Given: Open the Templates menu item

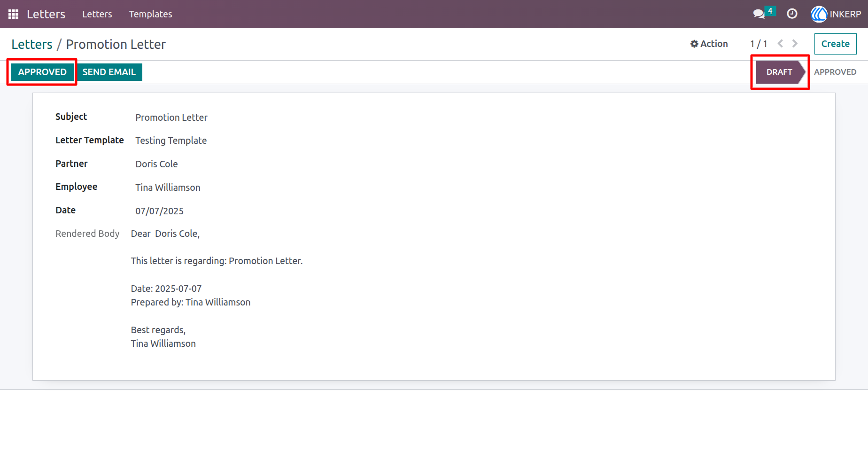Looking at the screenshot, I should pos(150,14).
